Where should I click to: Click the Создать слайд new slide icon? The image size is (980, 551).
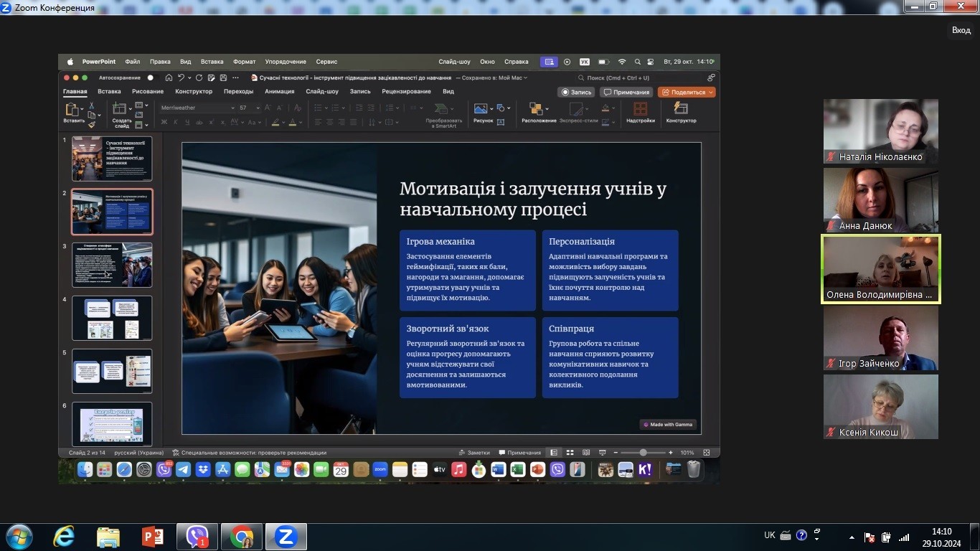tap(120, 108)
